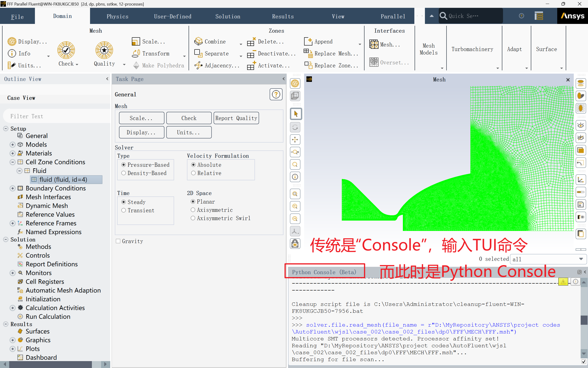Activate the pan view tool
Image resolution: width=588 pixels, height=368 pixels.
coord(295,140)
